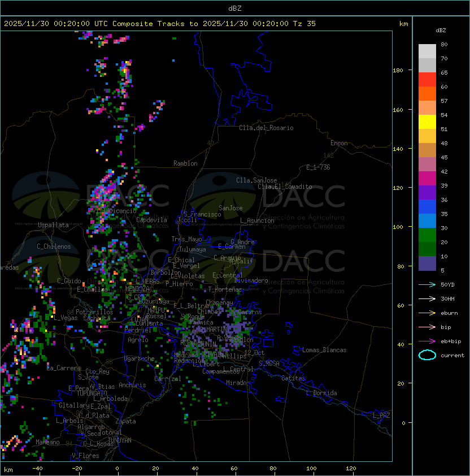Click the -40 km horizontal axis tick

(x=37, y=469)
